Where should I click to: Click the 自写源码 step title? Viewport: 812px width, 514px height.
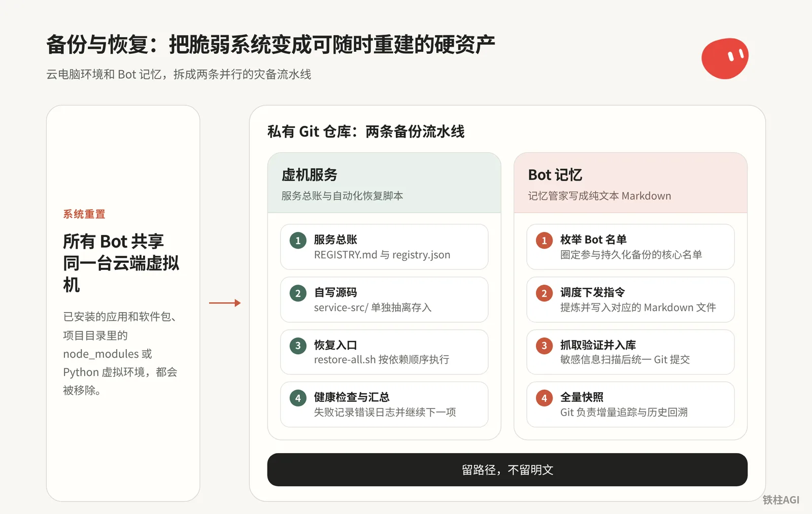(335, 292)
